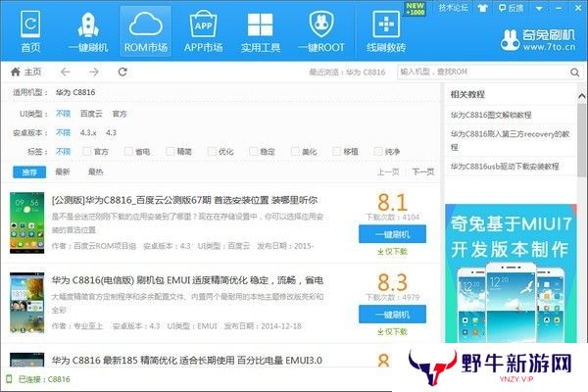Open 线刷救砖 icon

pos(386,31)
